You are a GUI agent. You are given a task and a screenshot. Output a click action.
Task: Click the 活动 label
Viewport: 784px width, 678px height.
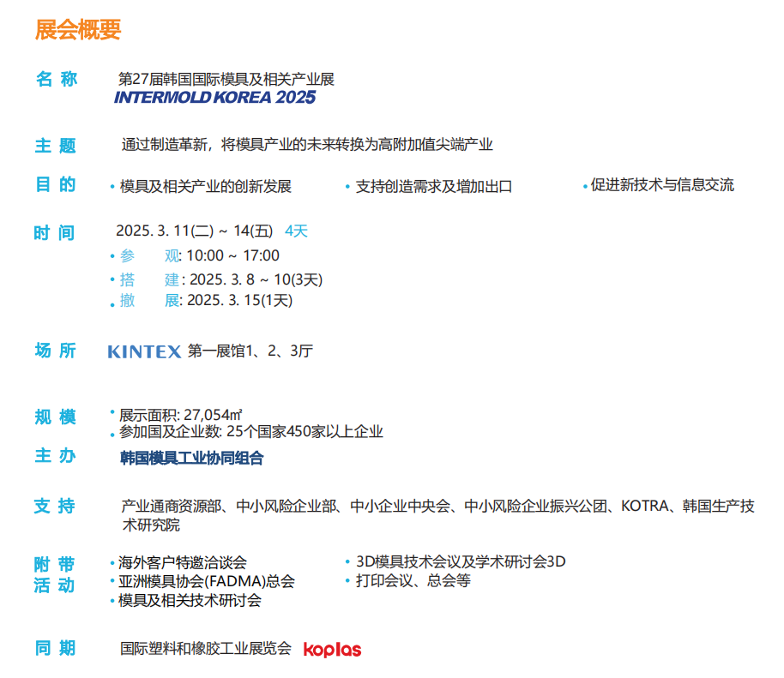55,585
